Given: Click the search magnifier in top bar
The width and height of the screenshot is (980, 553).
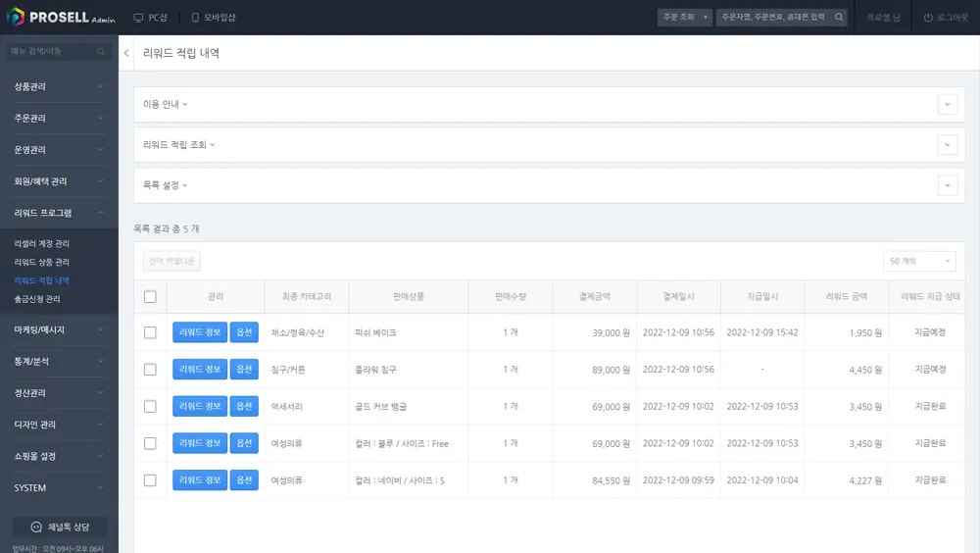Looking at the screenshot, I should point(839,18).
